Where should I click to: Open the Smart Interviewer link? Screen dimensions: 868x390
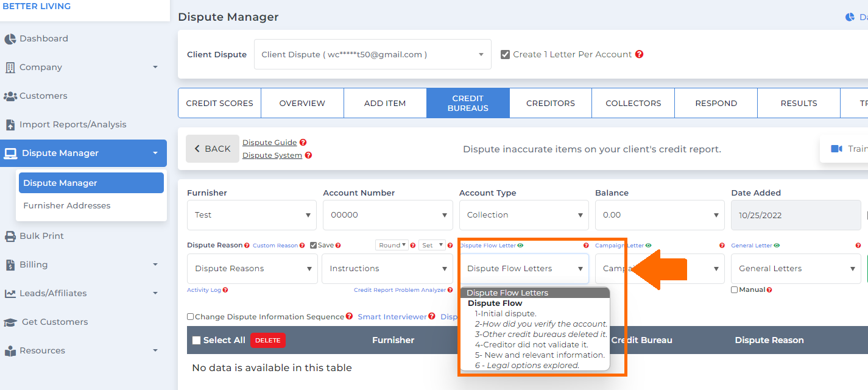392,316
